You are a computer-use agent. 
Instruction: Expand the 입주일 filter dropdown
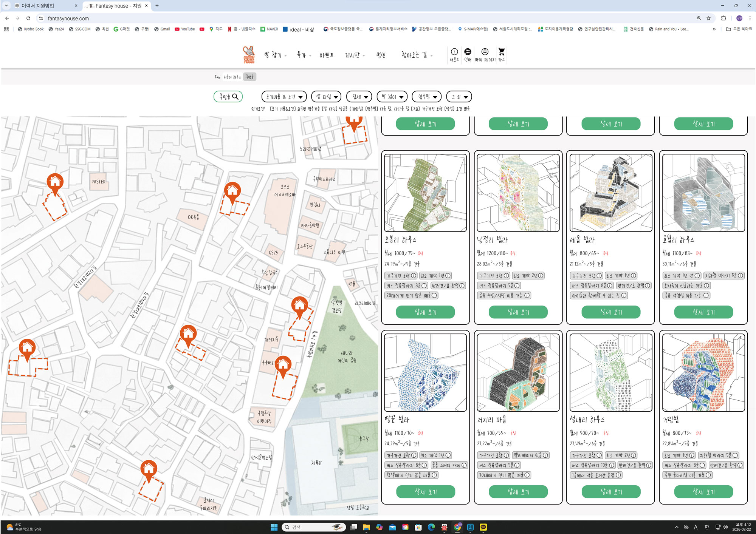[427, 97]
